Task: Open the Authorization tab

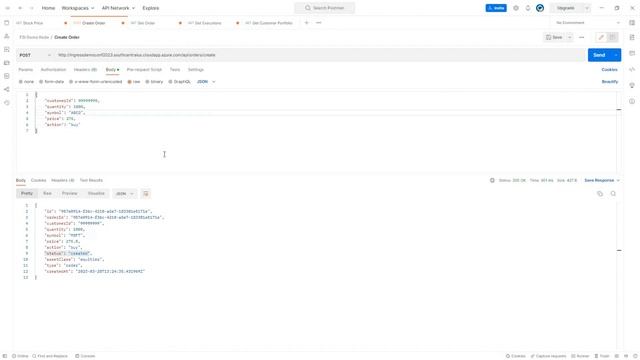Action: pyautogui.click(x=53, y=70)
